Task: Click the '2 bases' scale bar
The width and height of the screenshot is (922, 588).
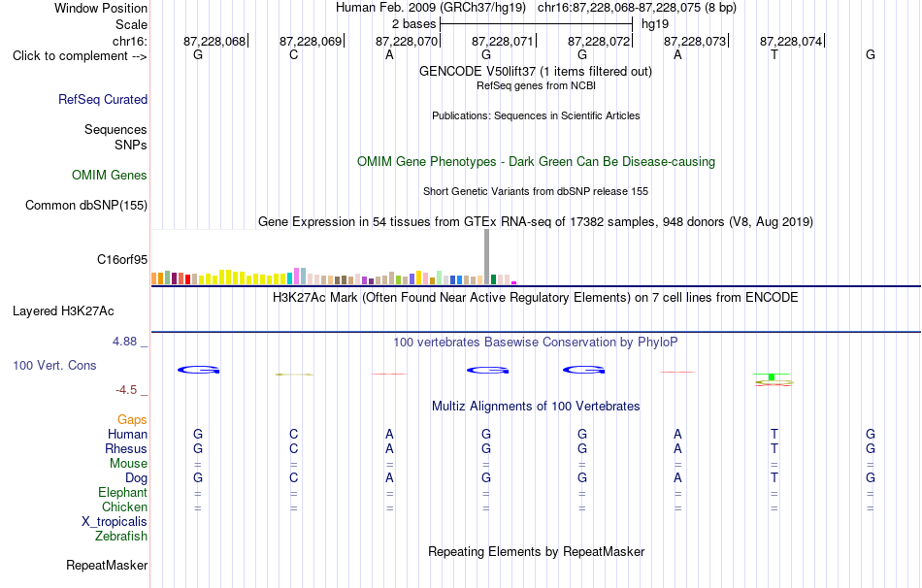Action: click(536, 24)
